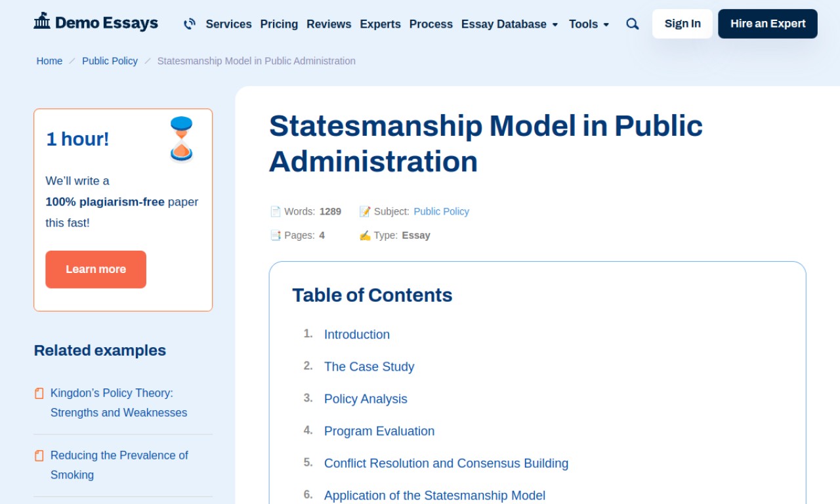The width and height of the screenshot is (840, 504).
Task: Jump to The Case Study section
Action: click(x=369, y=367)
